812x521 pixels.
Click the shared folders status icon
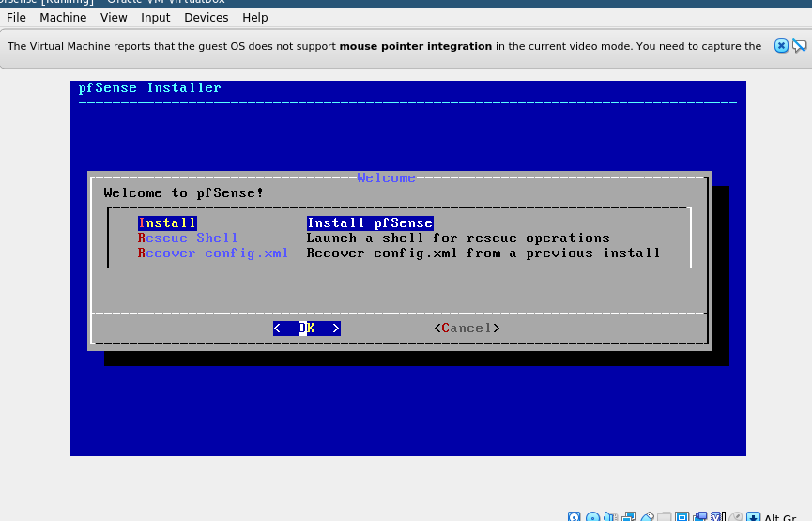coord(665,517)
